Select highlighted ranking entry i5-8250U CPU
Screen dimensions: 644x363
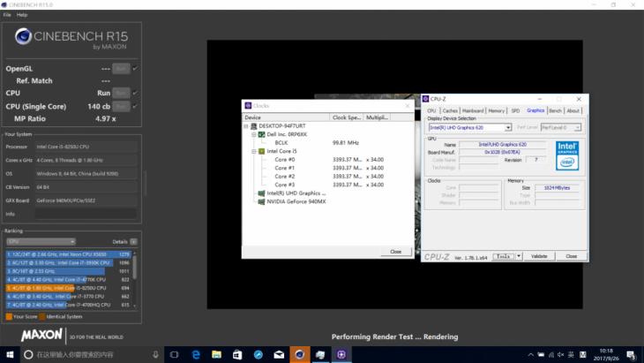pos(68,288)
